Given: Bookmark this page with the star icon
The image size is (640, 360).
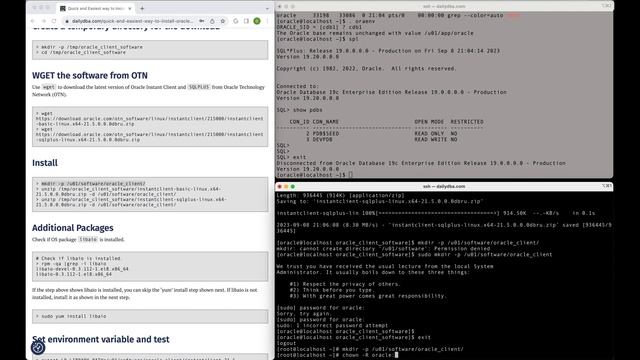Looking at the screenshot, I should [x=223, y=21].
